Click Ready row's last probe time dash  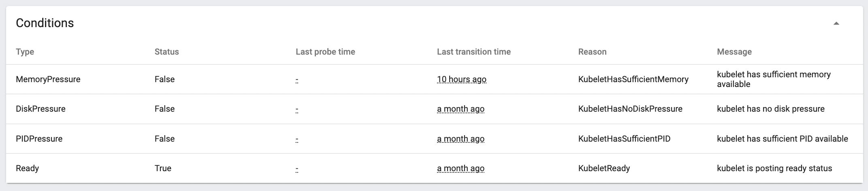click(x=297, y=169)
